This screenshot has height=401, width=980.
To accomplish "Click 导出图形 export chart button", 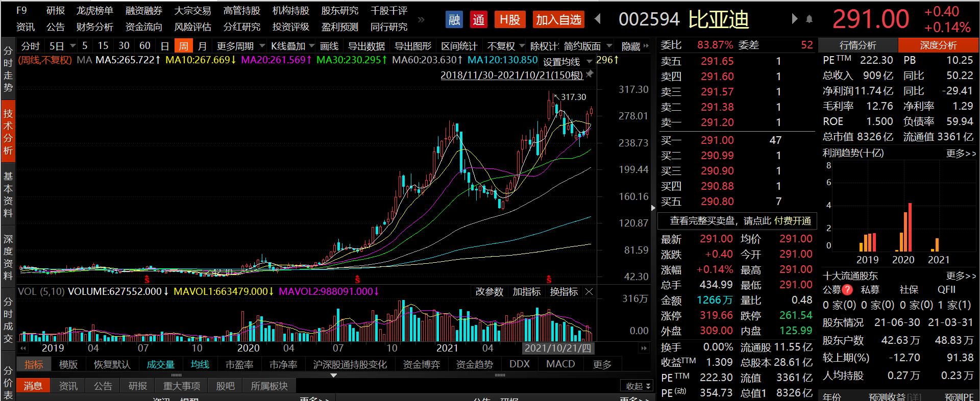I will tap(413, 46).
